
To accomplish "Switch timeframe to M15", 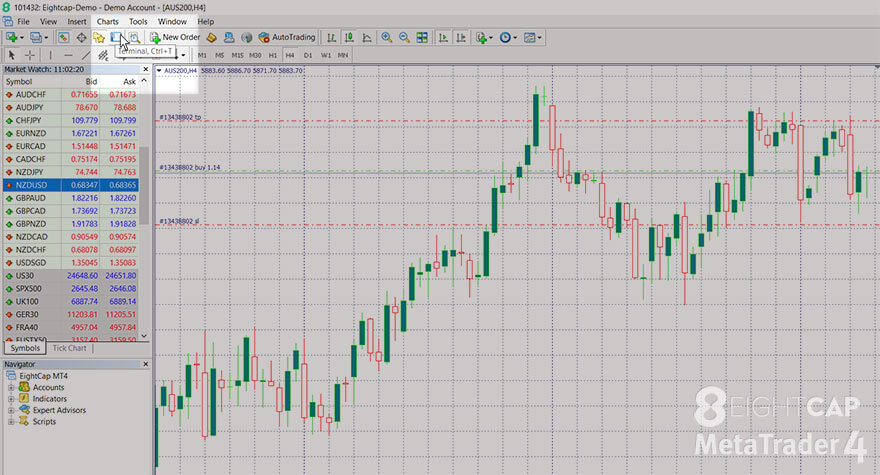I will (x=237, y=55).
